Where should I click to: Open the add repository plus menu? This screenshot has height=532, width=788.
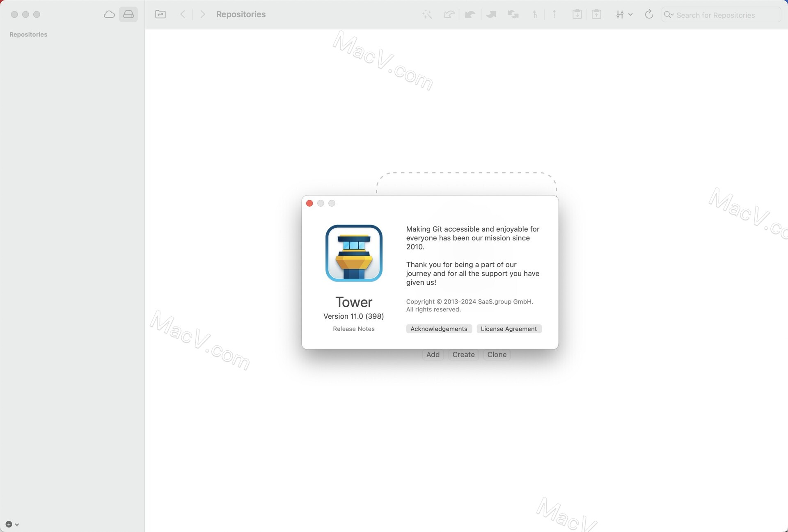click(9, 524)
